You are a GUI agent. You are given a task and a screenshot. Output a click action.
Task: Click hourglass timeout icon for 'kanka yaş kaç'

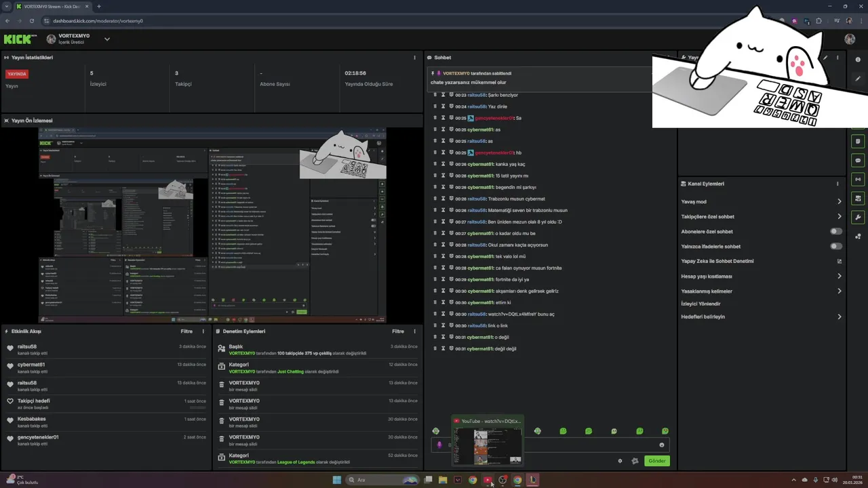[443, 164]
